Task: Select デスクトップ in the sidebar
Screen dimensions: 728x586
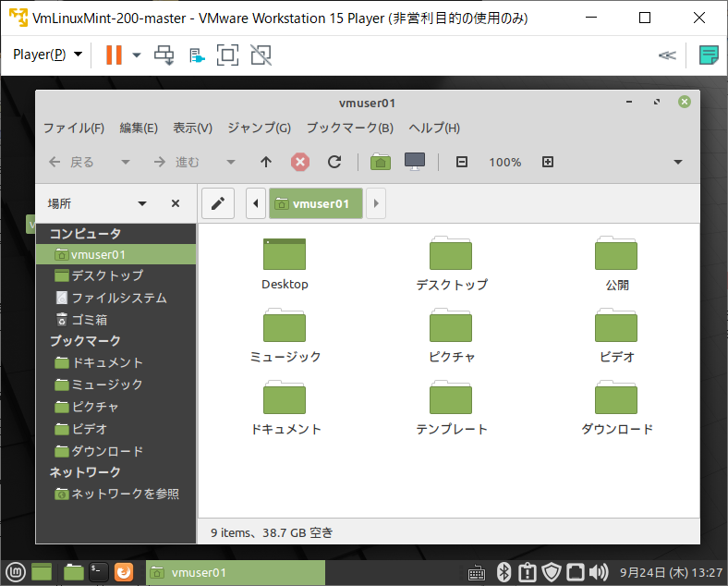Action: coord(115,275)
